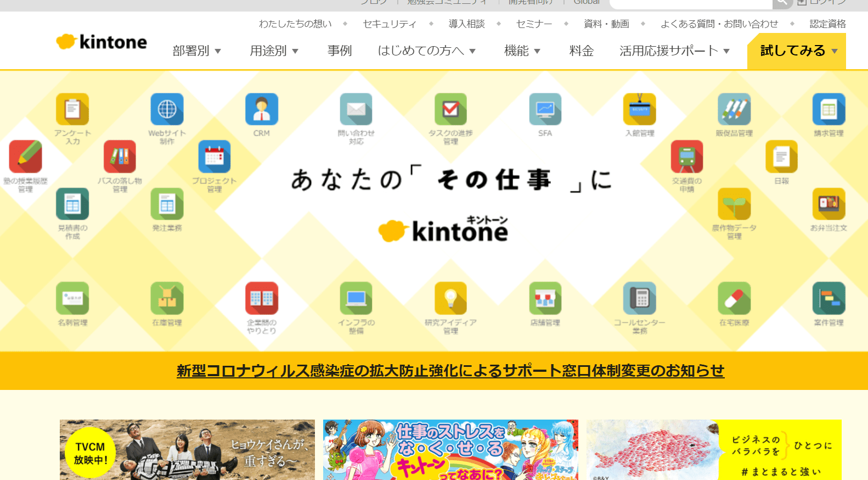Viewport: 868px width, 480px height.
Task: Open よくある質問・お問い合わせ link
Action: pyautogui.click(x=719, y=24)
